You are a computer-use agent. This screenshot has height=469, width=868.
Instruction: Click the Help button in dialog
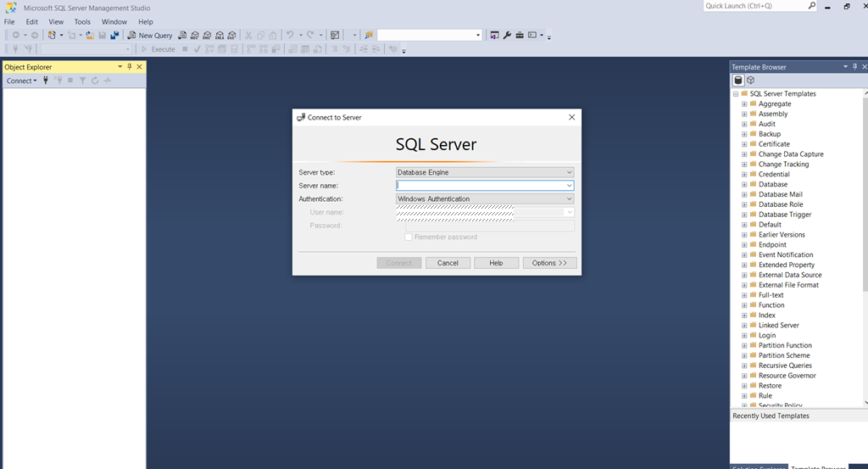pos(496,263)
